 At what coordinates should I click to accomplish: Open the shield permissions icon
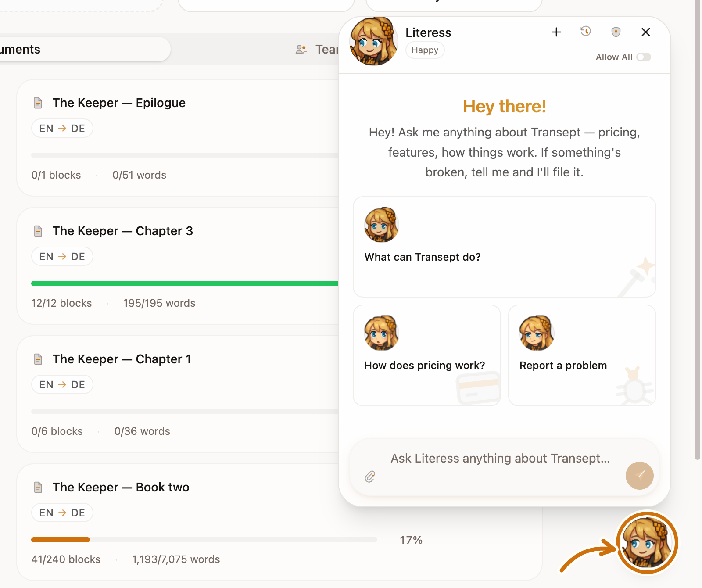616,32
